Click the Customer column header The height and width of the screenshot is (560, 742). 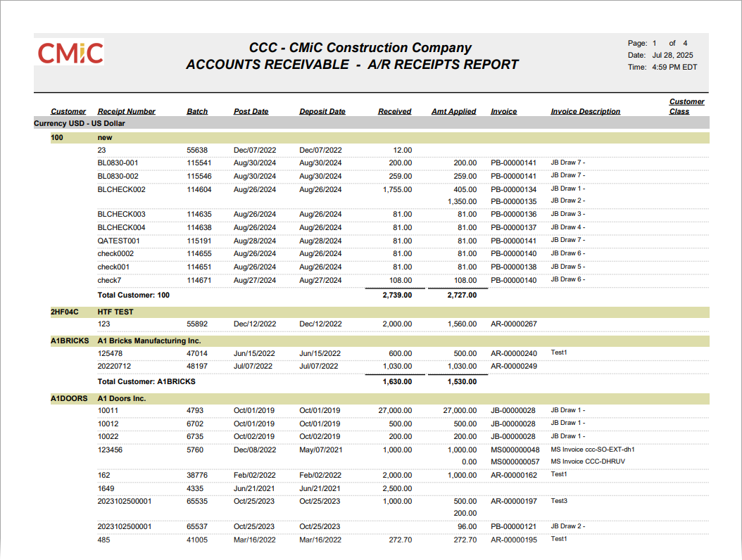(x=68, y=111)
